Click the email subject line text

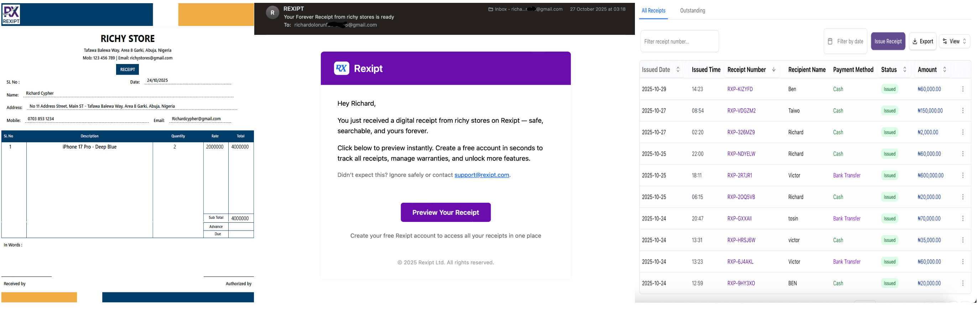click(x=339, y=17)
